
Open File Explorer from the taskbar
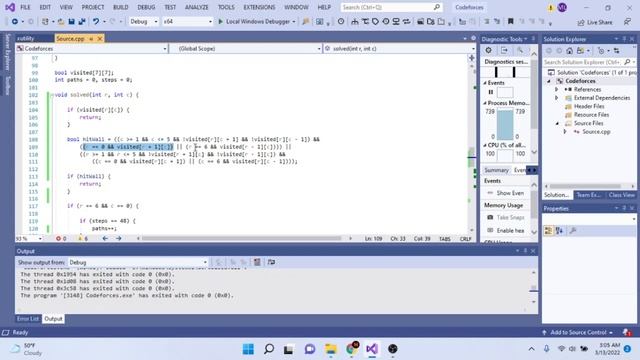pyautogui.click(x=331, y=349)
